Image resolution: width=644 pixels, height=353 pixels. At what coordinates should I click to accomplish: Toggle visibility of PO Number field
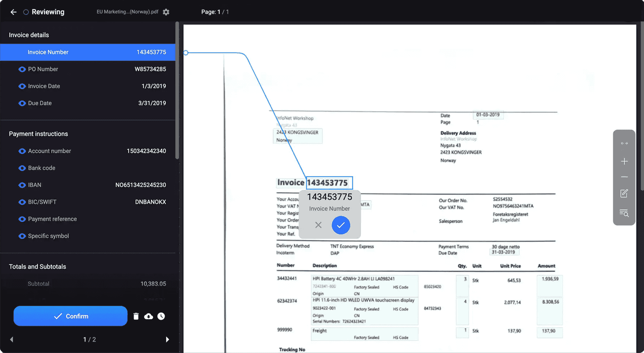tap(22, 69)
